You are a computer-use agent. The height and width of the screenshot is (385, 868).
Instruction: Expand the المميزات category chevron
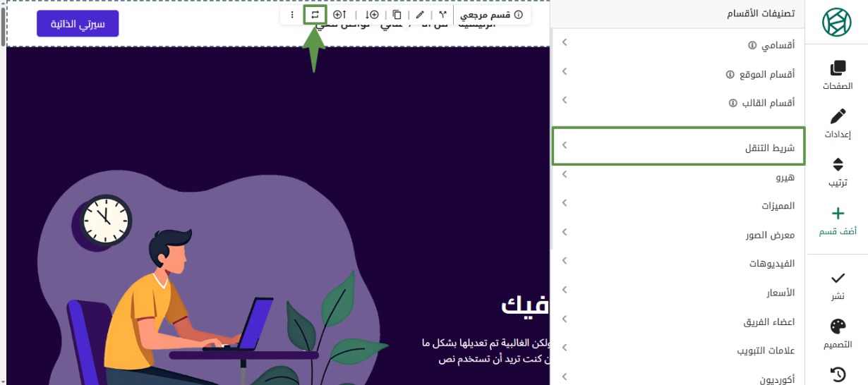(565, 203)
